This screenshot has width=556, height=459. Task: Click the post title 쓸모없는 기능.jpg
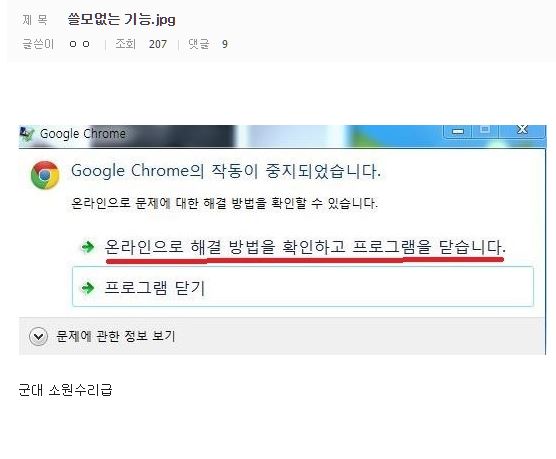click(121, 19)
